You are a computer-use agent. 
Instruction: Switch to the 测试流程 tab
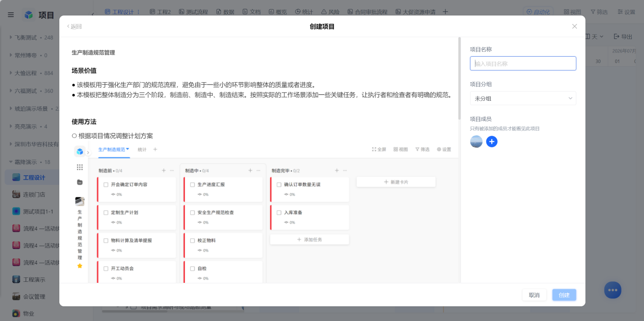pyautogui.click(x=194, y=12)
